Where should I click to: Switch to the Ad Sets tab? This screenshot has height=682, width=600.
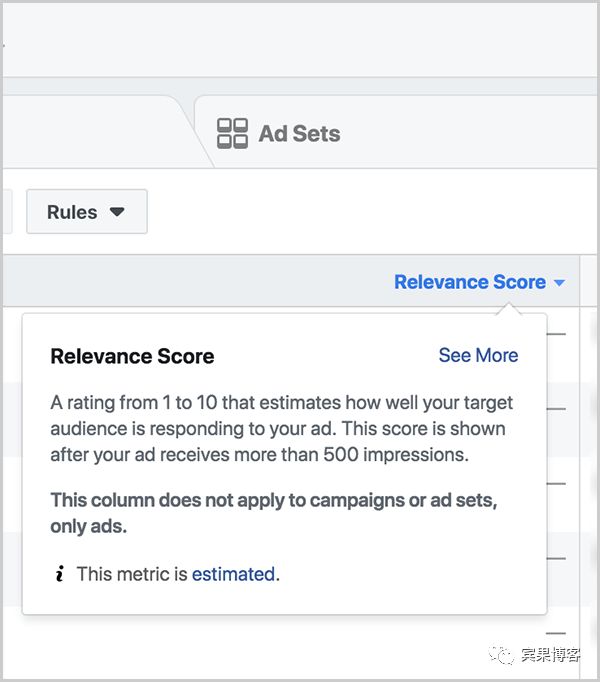click(298, 133)
